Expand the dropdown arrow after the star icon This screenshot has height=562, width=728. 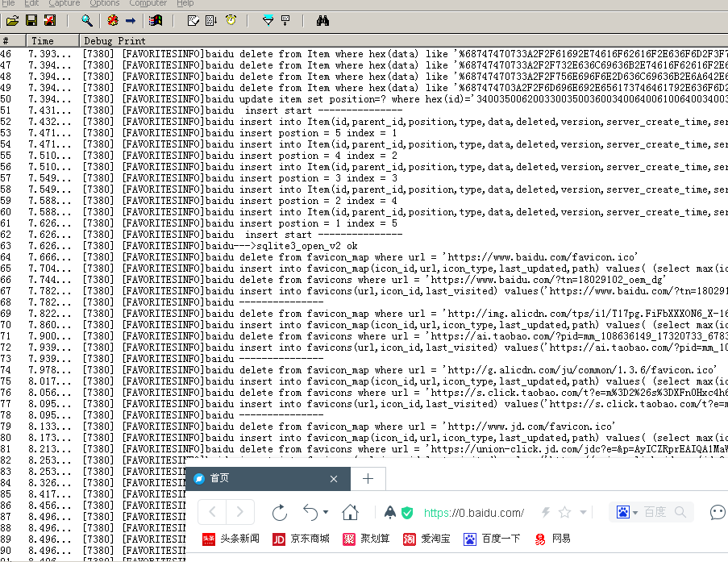click(583, 512)
